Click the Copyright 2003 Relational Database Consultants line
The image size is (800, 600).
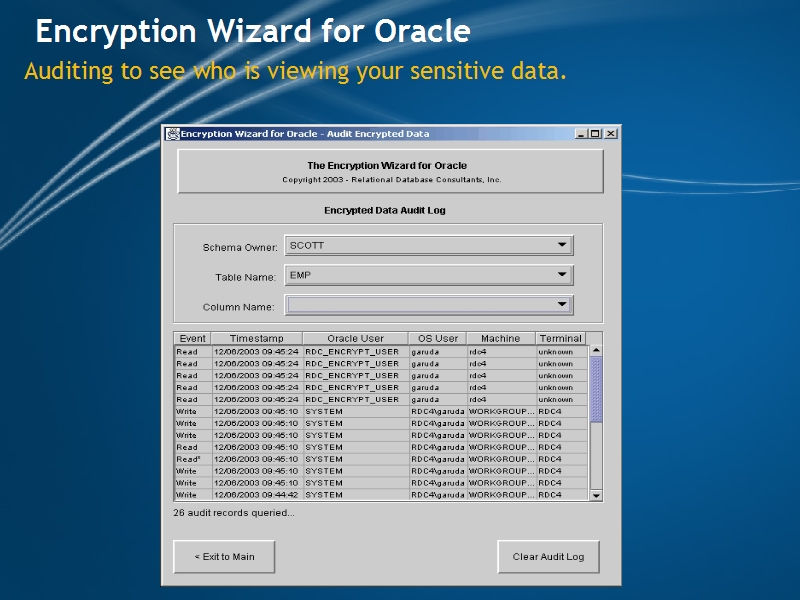click(x=392, y=180)
